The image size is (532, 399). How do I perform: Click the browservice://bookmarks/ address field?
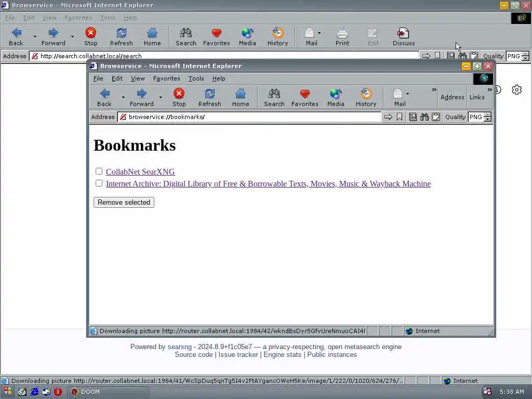click(249, 117)
